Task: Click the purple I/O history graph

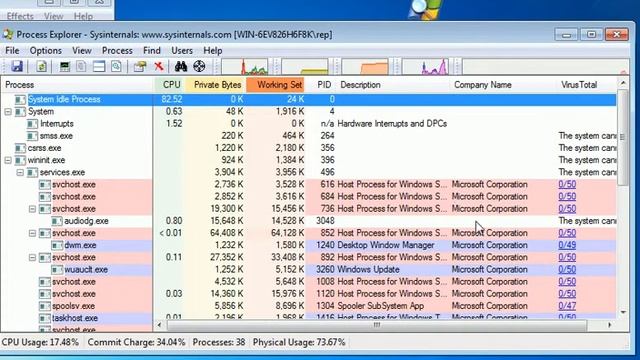Action: (x=425, y=67)
